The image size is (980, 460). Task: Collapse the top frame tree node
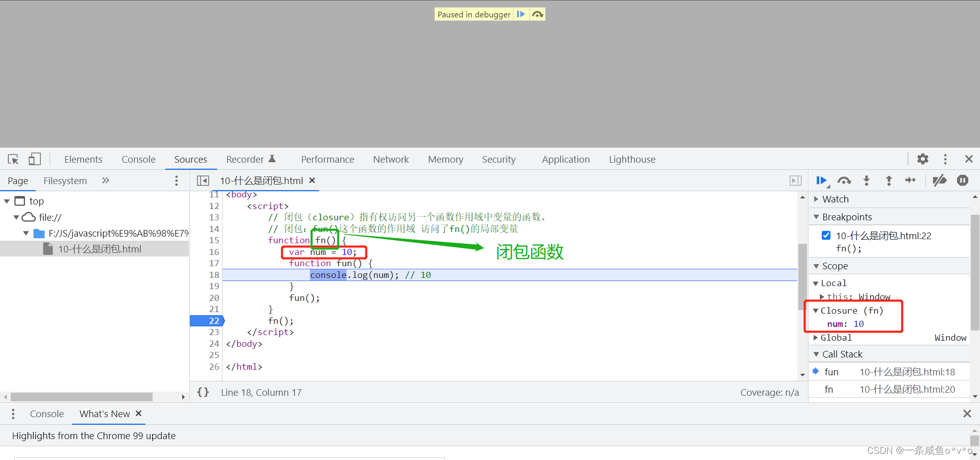point(7,201)
